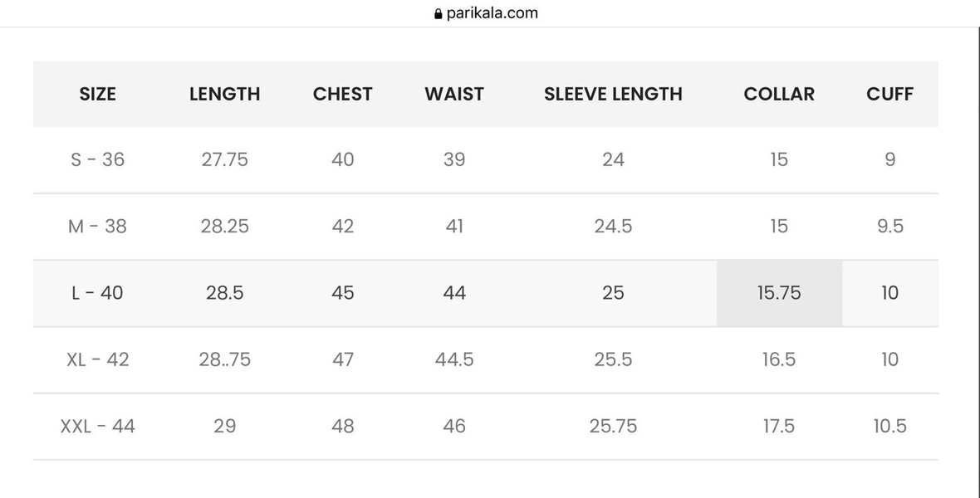Click the 44.5 waist value cell
Image resolution: width=980 pixels, height=498 pixels.
click(454, 360)
